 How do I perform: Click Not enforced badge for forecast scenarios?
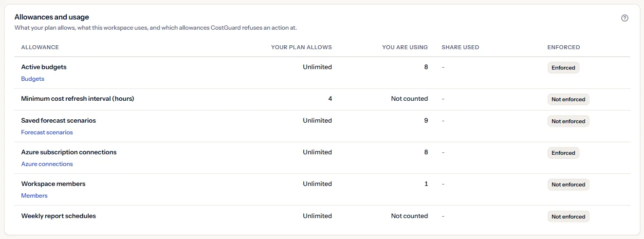(x=568, y=121)
